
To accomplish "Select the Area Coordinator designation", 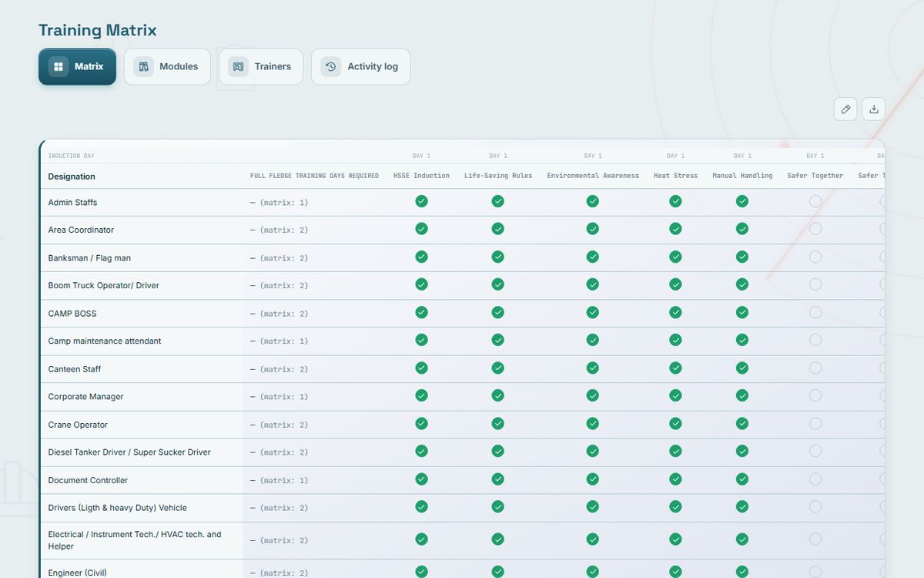I will tap(81, 230).
